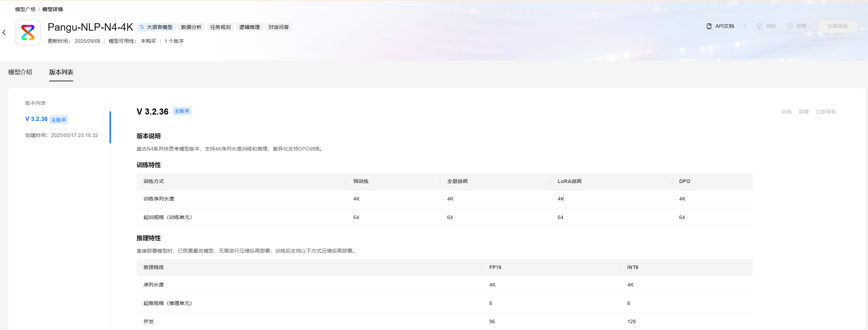The height and width of the screenshot is (330, 868).
Task: Click the 推理精度 column header
Action: [x=154, y=267]
